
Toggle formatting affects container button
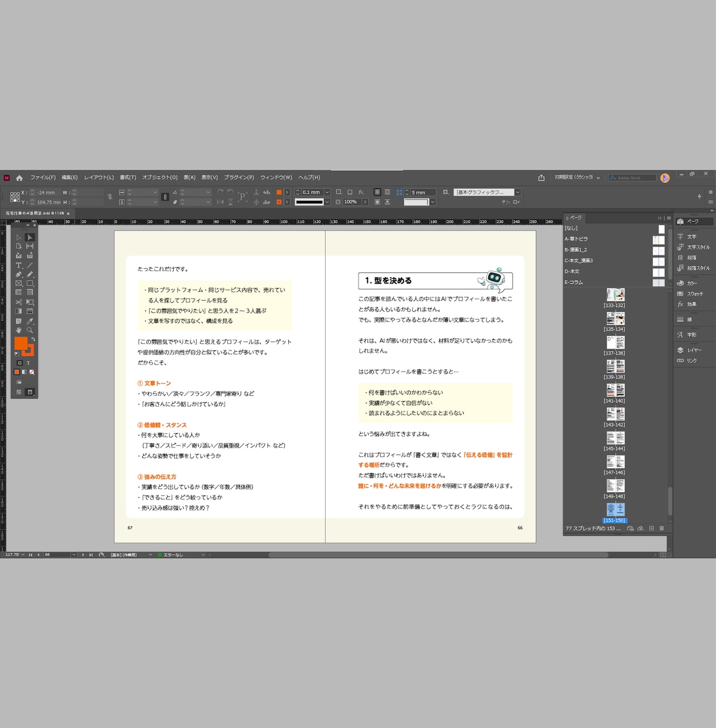click(19, 363)
